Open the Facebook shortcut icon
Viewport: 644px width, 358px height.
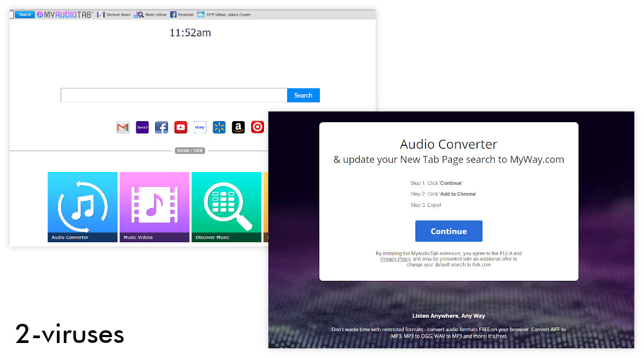(161, 127)
